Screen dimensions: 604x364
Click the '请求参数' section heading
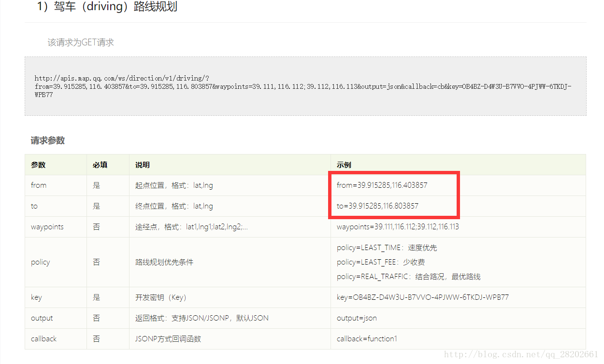48,140
